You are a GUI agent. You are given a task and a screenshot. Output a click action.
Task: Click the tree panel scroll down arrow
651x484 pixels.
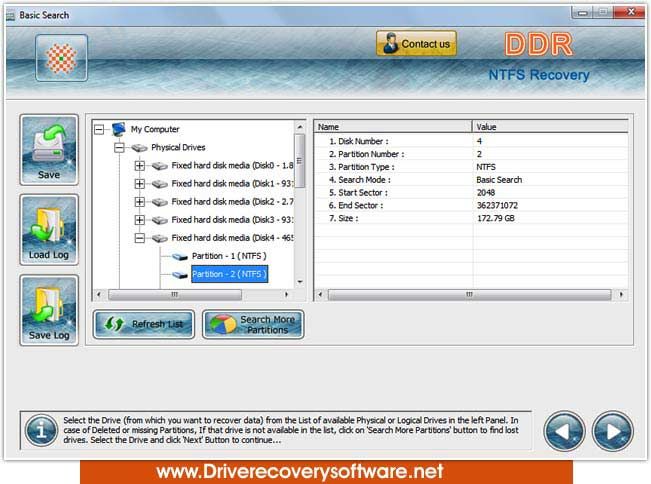tap(300, 282)
